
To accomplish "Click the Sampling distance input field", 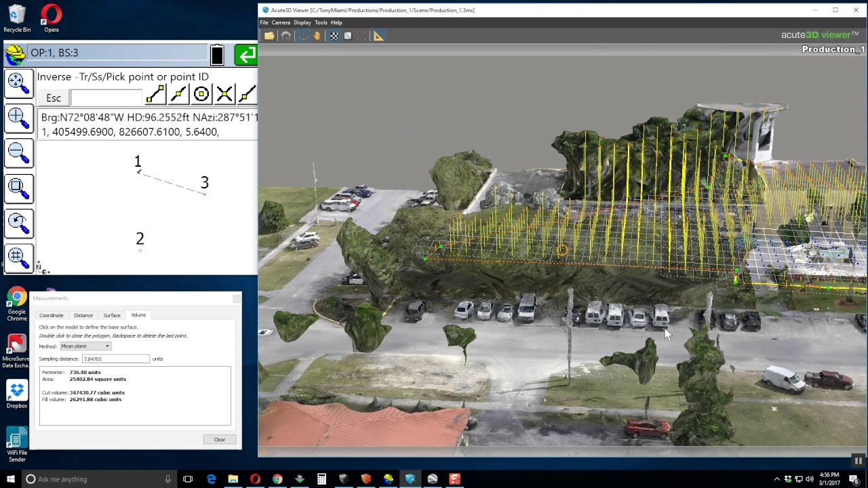I will click(x=116, y=359).
